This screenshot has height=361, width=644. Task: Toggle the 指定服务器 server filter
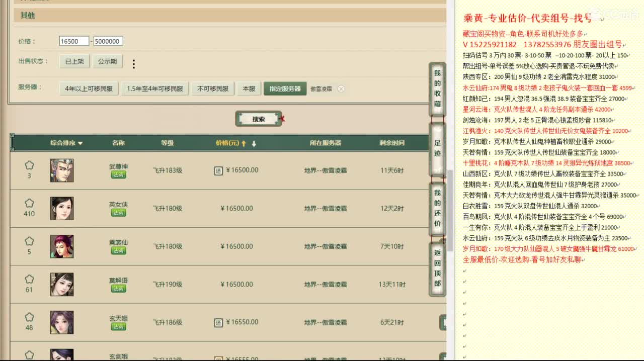285,88
